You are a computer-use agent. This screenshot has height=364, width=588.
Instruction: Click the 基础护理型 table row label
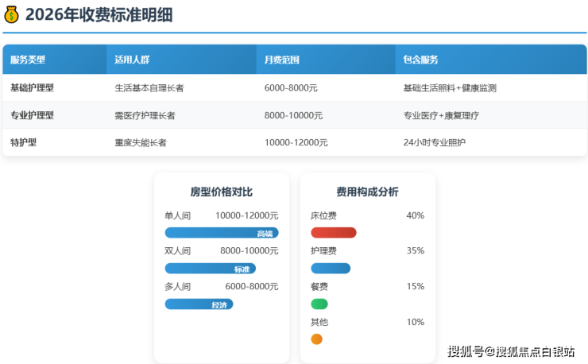coord(32,88)
